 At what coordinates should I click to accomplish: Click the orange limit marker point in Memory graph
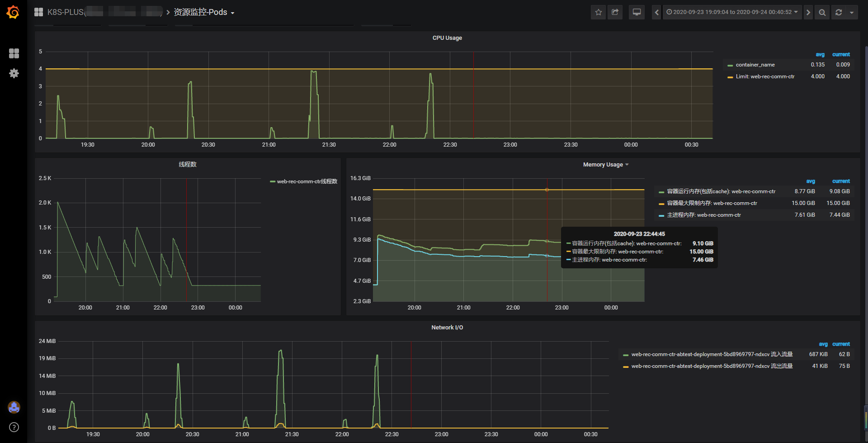(x=547, y=190)
